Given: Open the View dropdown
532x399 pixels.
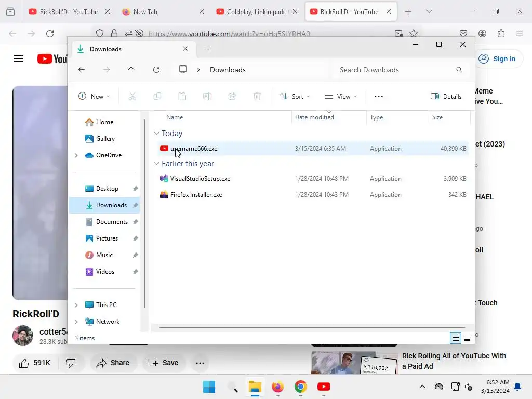Looking at the screenshot, I should (x=341, y=97).
